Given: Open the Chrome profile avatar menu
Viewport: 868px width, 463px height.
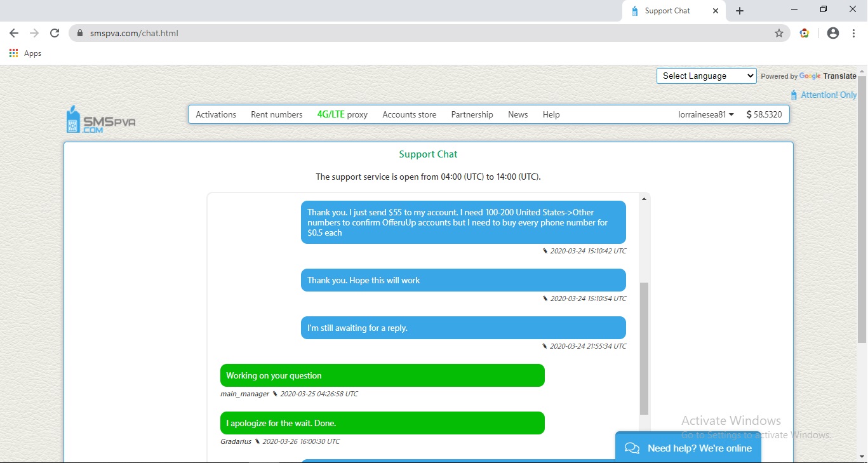Looking at the screenshot, I should [833, 33].
